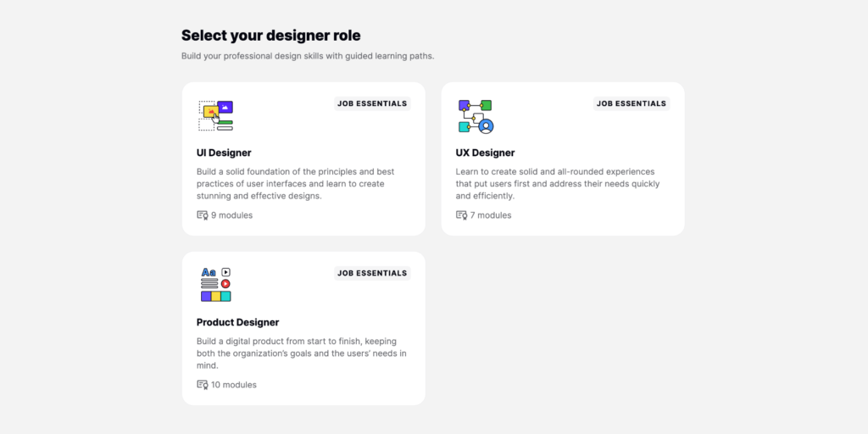Click certificate icon beside 9 modules
The height and width of the screenshot is (434, 868).
pyautogui.click(x=202, y=215)
